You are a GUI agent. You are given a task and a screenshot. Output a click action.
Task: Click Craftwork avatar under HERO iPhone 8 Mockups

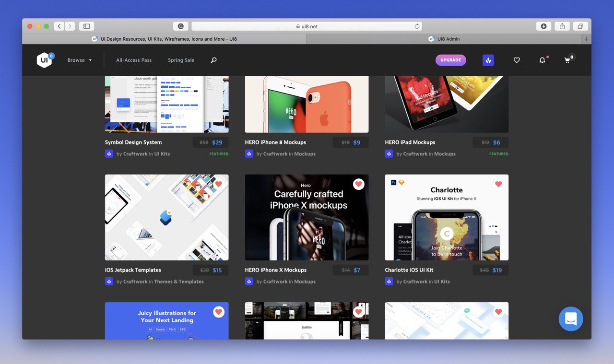tap(249, 154)
